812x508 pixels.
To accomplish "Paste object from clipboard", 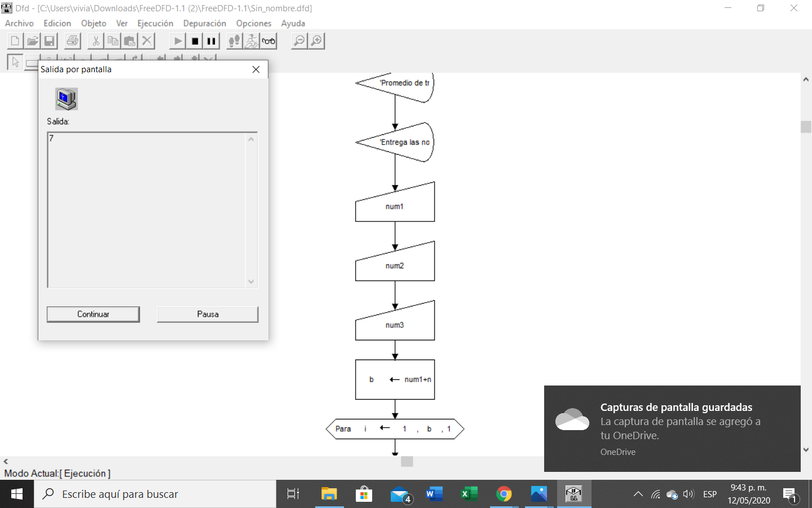I will (x=130, y=41).
